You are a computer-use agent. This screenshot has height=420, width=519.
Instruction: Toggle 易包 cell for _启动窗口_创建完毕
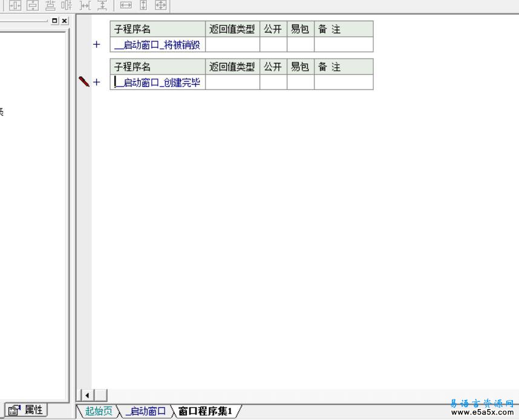point(301,82)
